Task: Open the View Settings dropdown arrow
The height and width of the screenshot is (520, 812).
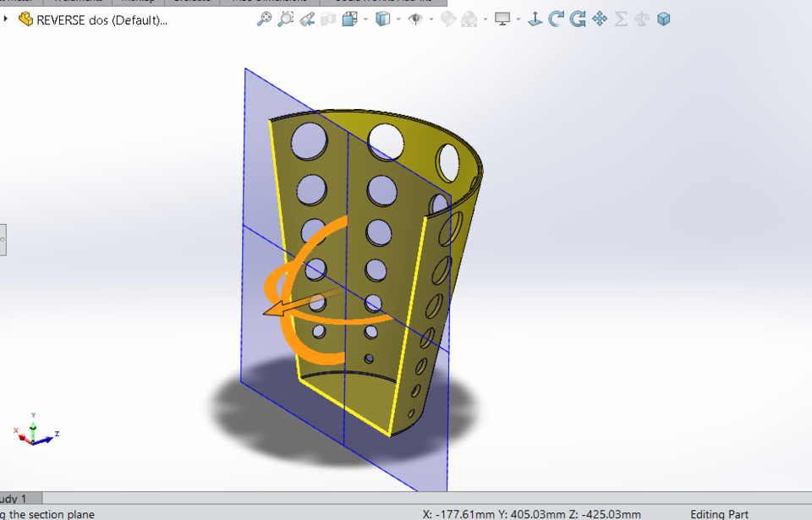Action: point(518,19)
